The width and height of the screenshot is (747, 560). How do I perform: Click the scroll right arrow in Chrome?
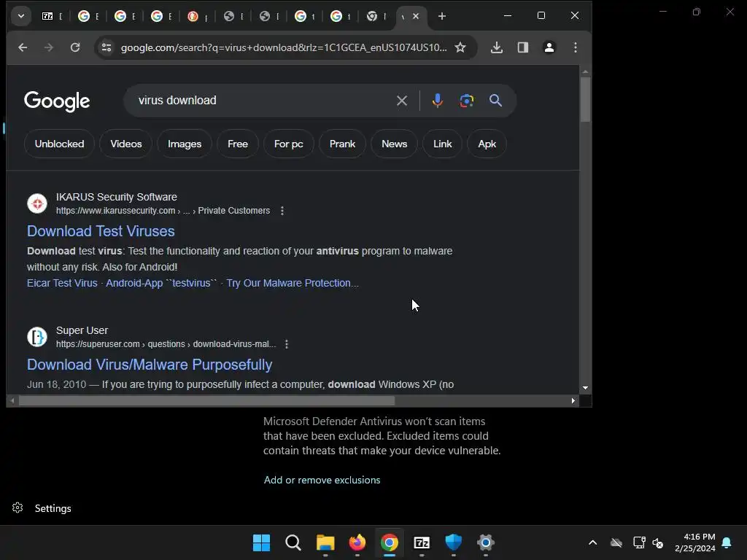[x=573, y=401]
